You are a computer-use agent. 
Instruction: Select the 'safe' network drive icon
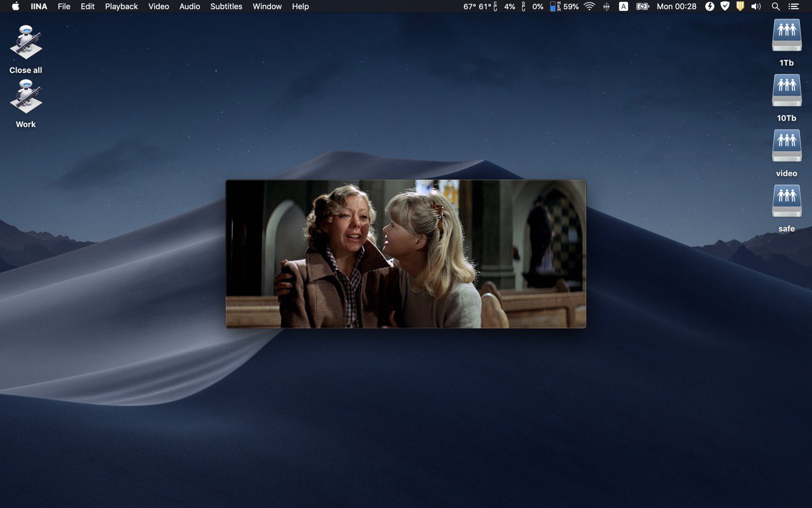(x=787, y=201)
